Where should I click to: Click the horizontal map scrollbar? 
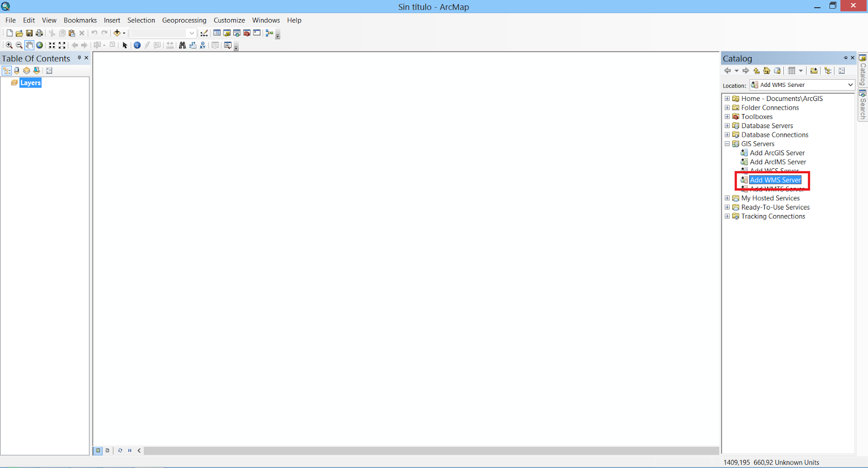[431, 451]
